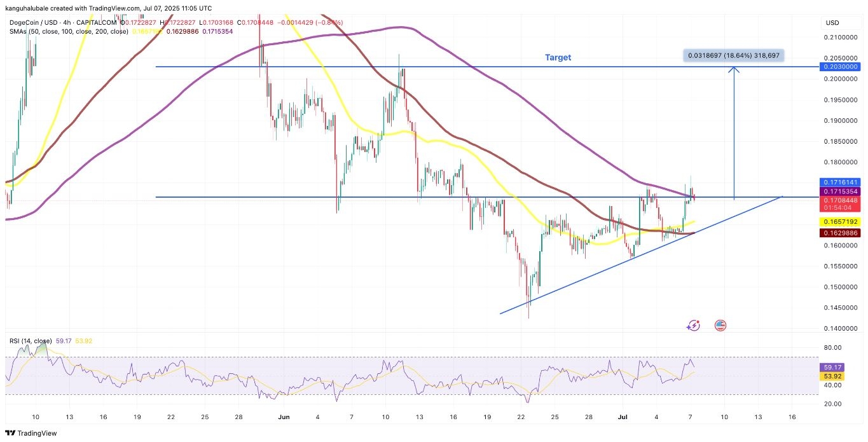Viewport: 868px width, 442px height.
Task: Click the 18.64% price range measurement label
Action: pos(734,55)
